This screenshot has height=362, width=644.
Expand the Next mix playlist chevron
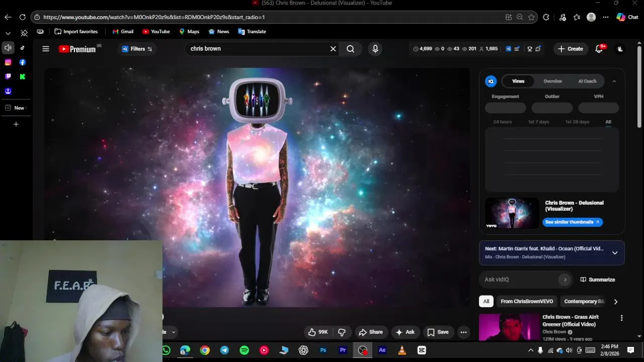pyautogui.click(x=615, y=253)
